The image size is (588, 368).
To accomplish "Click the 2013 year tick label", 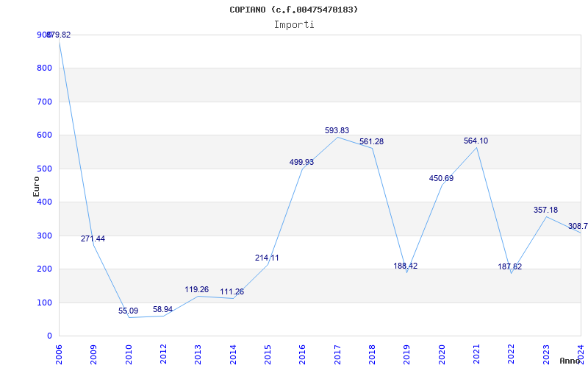I will [x=198, y=355].
